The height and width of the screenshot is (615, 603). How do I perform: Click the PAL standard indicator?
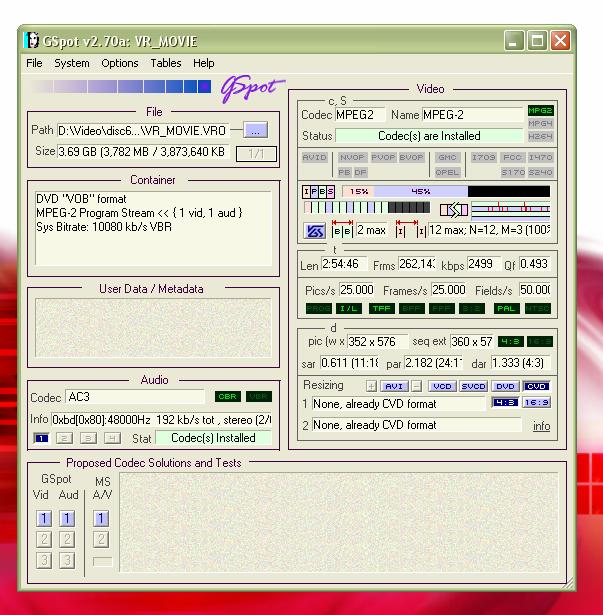click(x=506, y=309)
